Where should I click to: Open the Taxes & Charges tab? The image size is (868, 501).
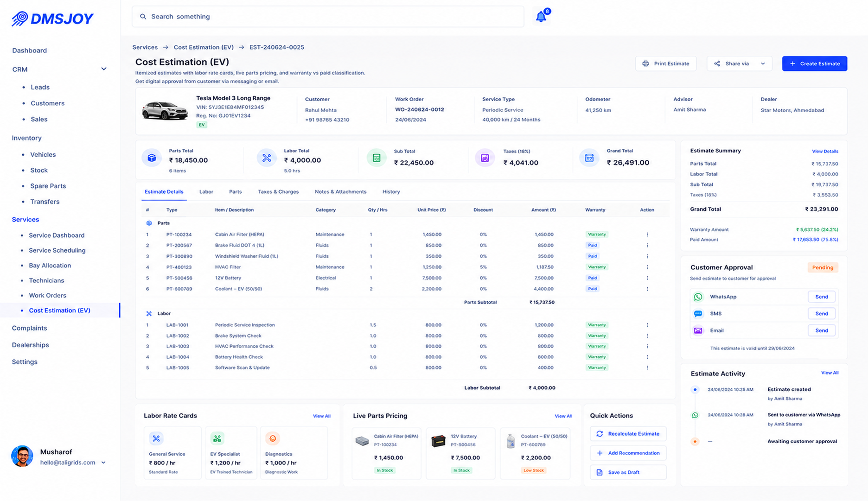278,192
